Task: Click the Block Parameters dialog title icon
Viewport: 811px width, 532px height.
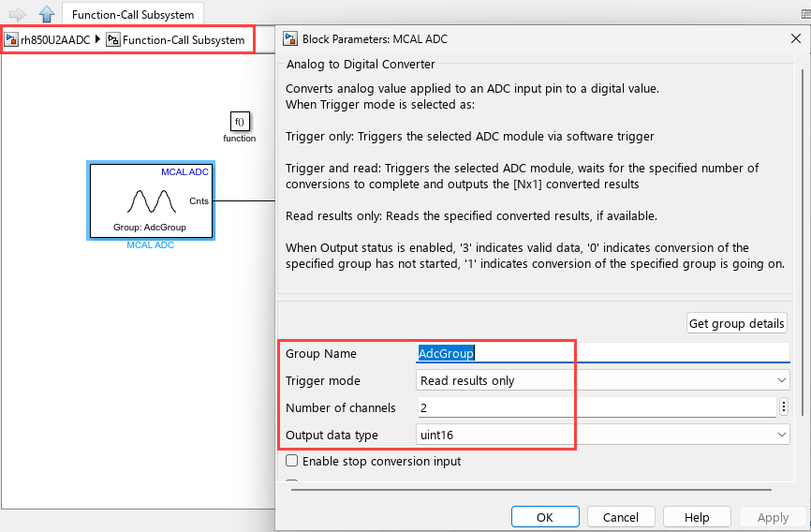Action: tap(290, 39)
